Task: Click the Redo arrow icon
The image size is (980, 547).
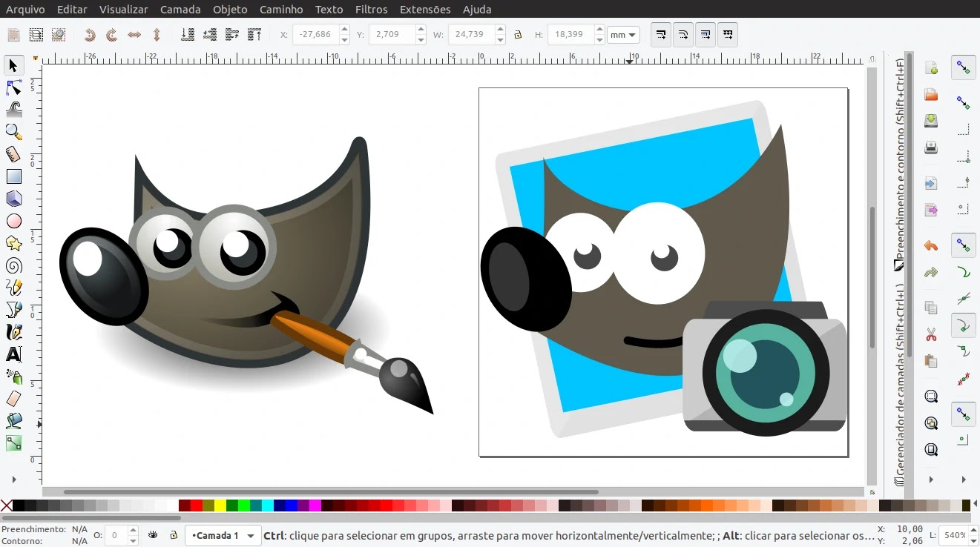Action: coord(931,273)
